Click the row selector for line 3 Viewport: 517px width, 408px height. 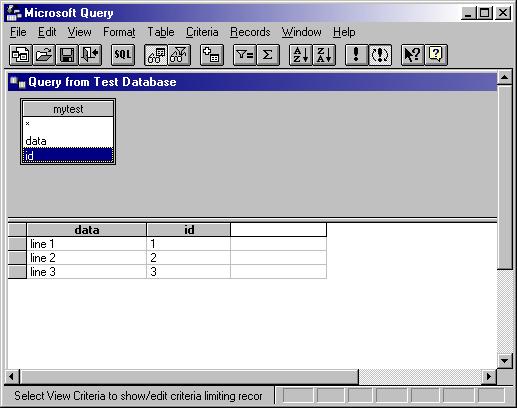pos(17,272)
